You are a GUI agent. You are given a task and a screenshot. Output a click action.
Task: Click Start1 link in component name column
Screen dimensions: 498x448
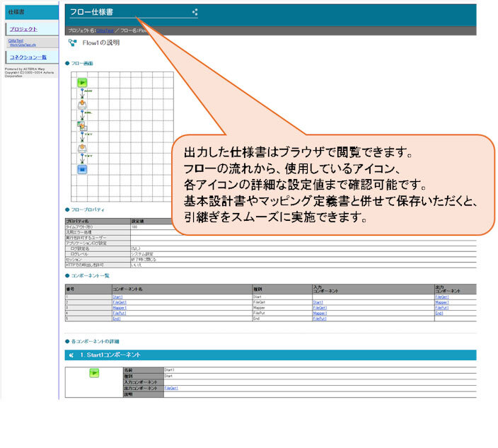tap(117, 297)
